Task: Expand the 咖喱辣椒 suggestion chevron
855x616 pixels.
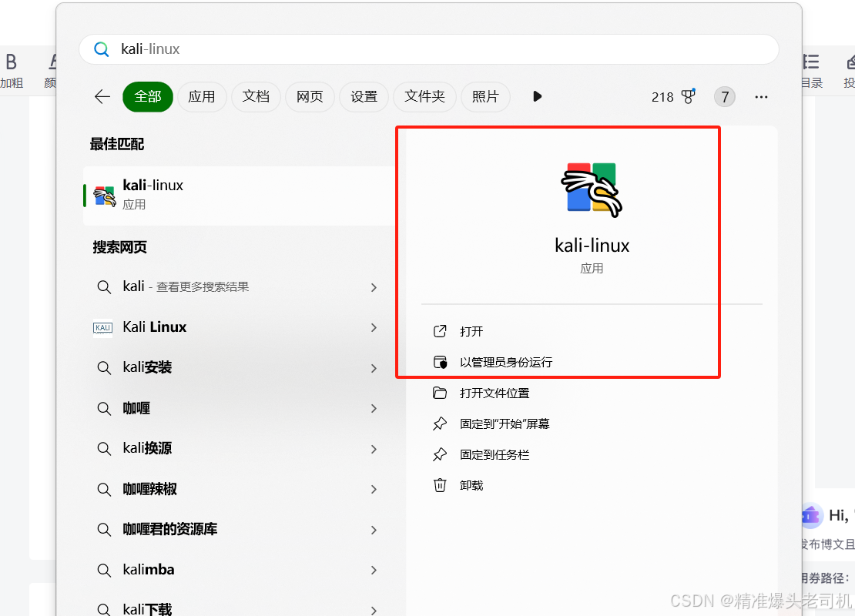Action: 374,490
